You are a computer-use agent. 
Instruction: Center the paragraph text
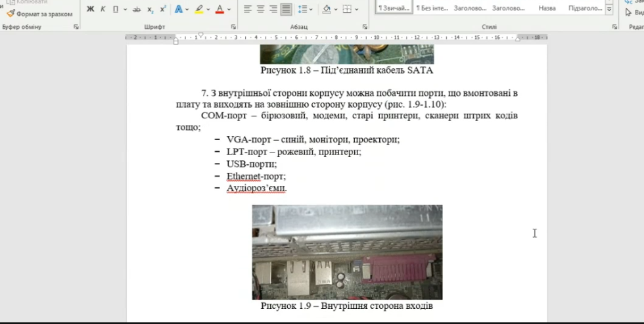point(260,9)
